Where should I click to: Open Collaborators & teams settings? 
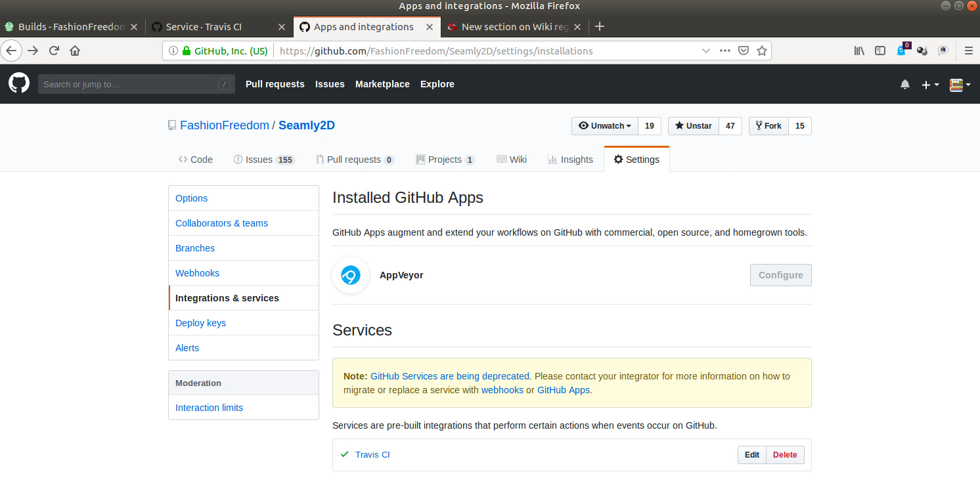click(x=244, y=223)
